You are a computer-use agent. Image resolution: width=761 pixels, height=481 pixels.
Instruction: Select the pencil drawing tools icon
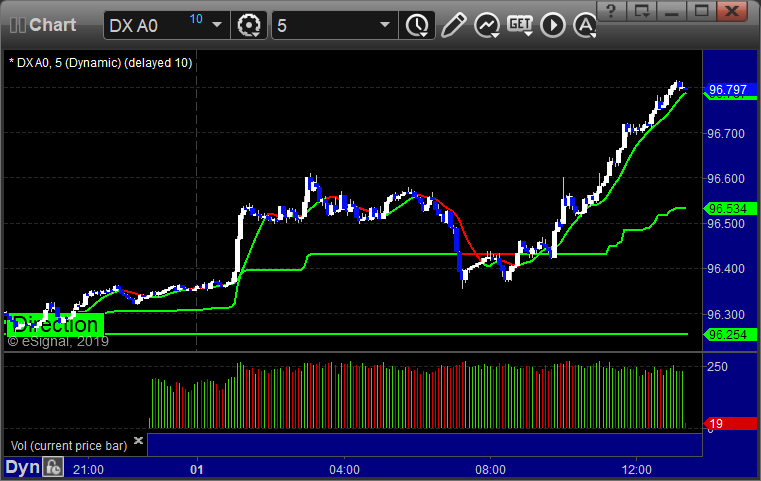[x=453, y=25]
